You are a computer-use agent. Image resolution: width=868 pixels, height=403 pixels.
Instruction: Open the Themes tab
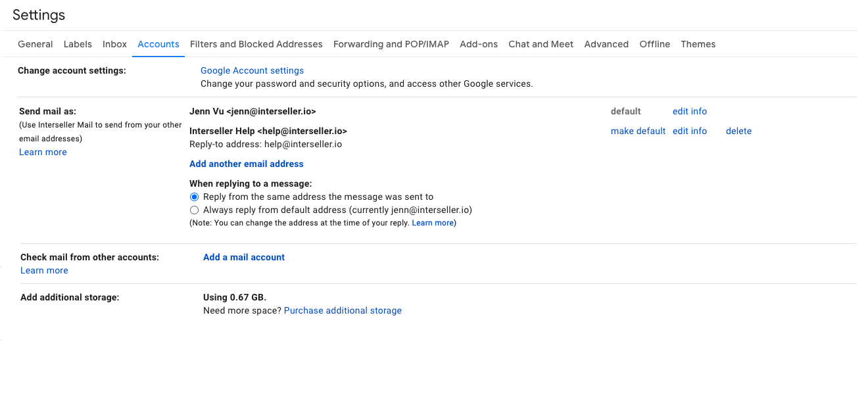pyautogui.click(x=698, y=44)
